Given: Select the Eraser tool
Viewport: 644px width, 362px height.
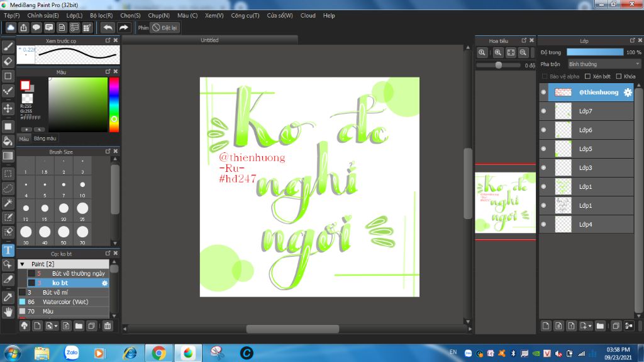Looking at the screenshot, I should point(8,61).
